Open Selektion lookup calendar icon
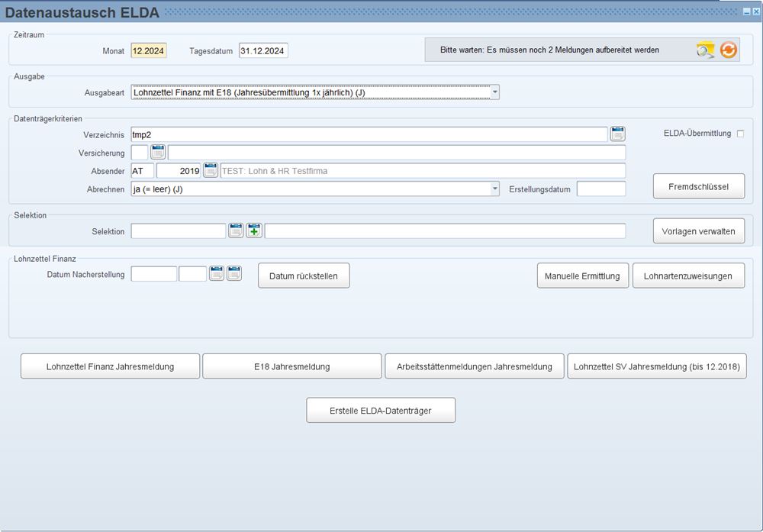Viewport: 763px width, 532px height. click(x=236, y=231)
